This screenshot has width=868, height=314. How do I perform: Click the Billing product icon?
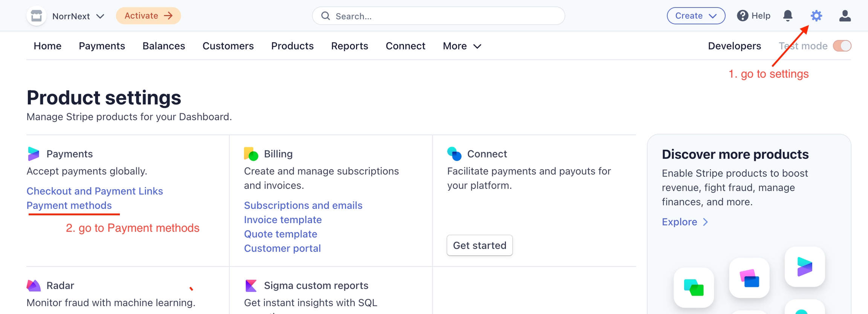click(251, 154)
